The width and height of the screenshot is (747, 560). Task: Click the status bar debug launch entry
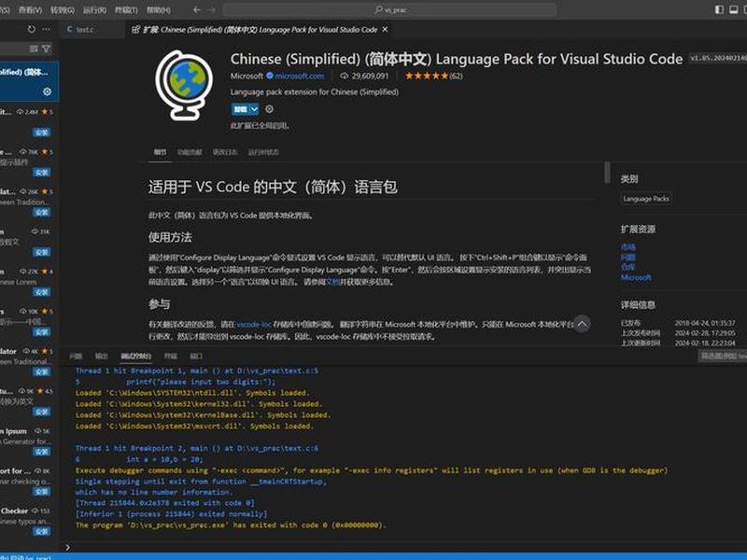pos(26,557)
